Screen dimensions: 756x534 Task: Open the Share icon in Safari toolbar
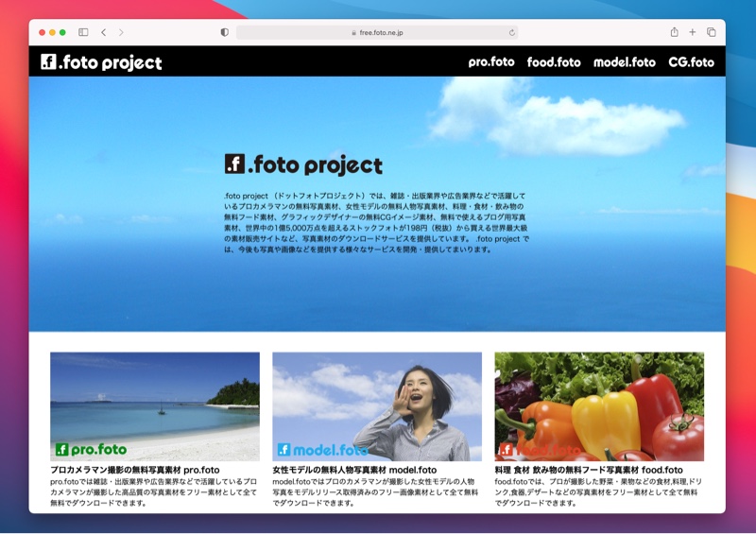(x=674, y=32)
